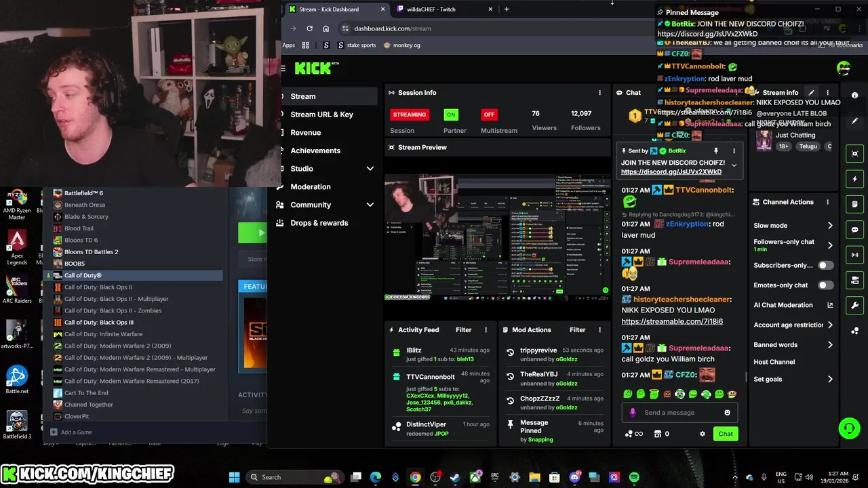Open the chat store icon

point(657,434)
